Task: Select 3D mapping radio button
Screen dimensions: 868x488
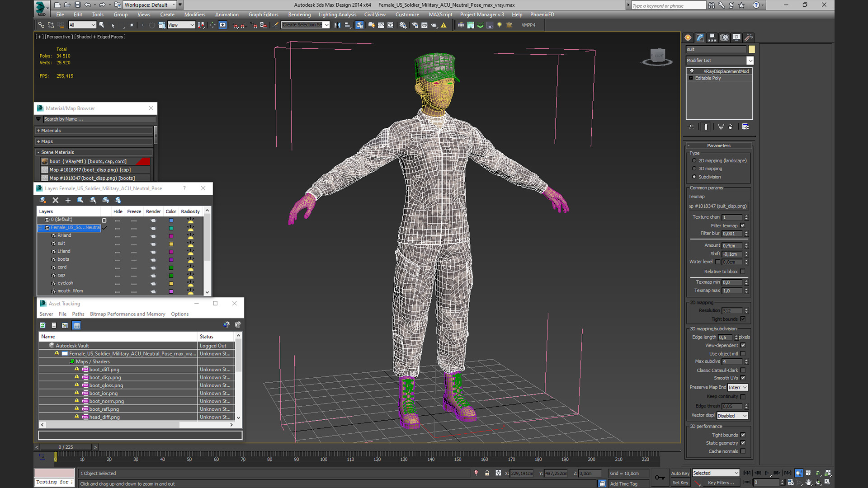Action: [x=694, y=169]
